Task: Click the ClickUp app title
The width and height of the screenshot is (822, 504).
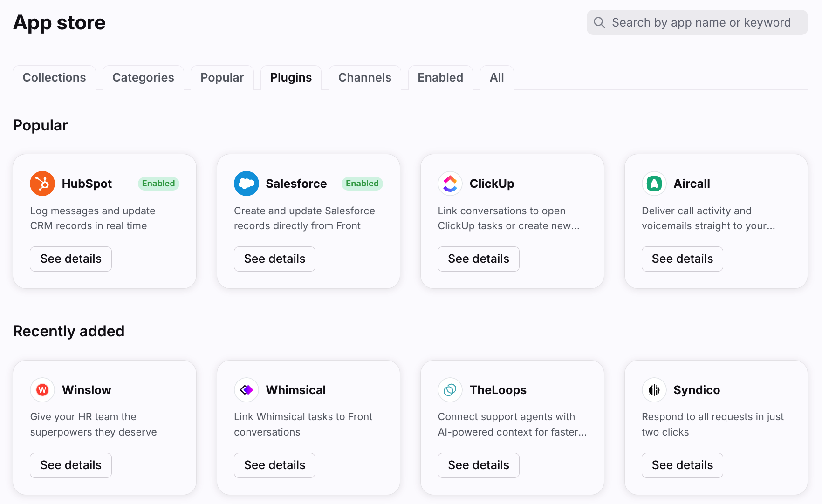Action: 492,184
